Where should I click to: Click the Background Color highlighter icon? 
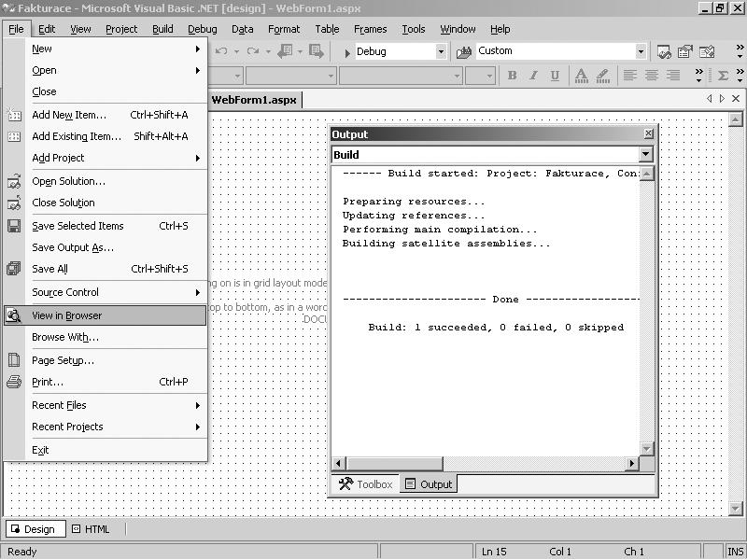602,76
